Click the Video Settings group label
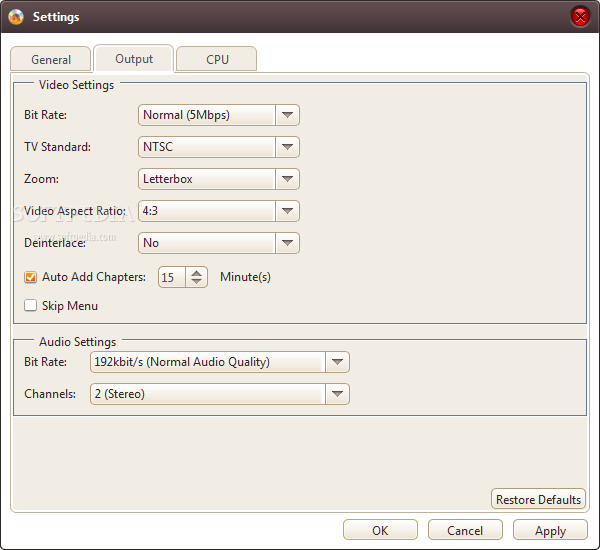Viewport: 600px width, 550px height. (77, 85)
